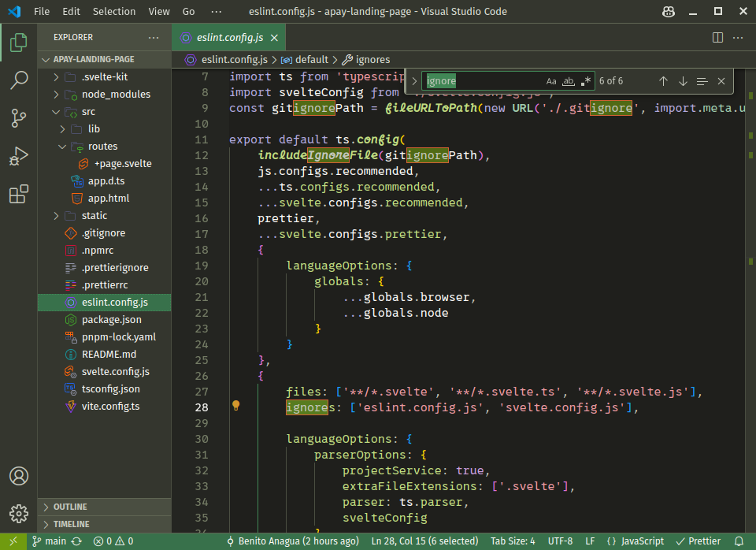Click the editor overview ruler scrollbar
The height and width of the screenshot is (550, 756).
[750, 300]
